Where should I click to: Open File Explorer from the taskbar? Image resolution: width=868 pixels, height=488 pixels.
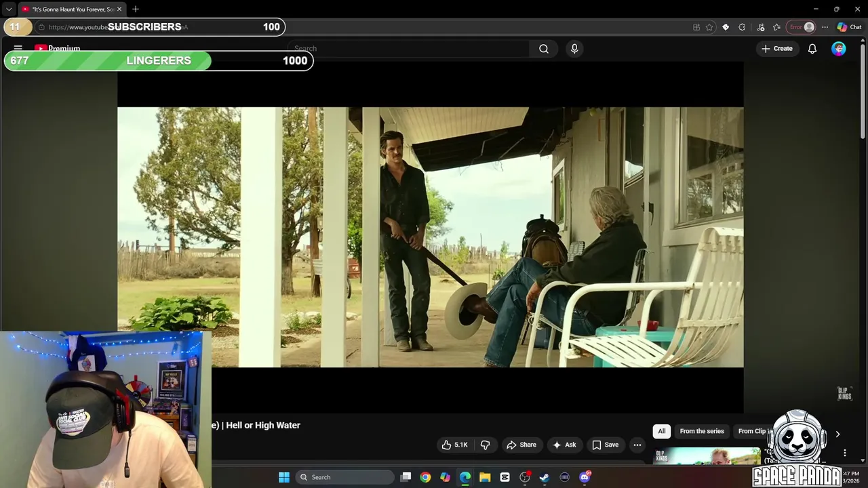(x=485, y=477)
